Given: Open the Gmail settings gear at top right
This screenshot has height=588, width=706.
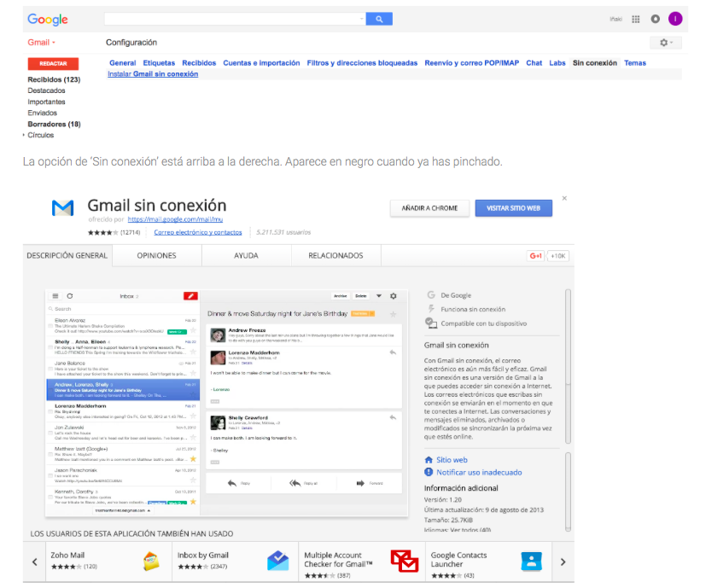Looking at the screenshot, I should pyautogui.click(x=665, y=42).
